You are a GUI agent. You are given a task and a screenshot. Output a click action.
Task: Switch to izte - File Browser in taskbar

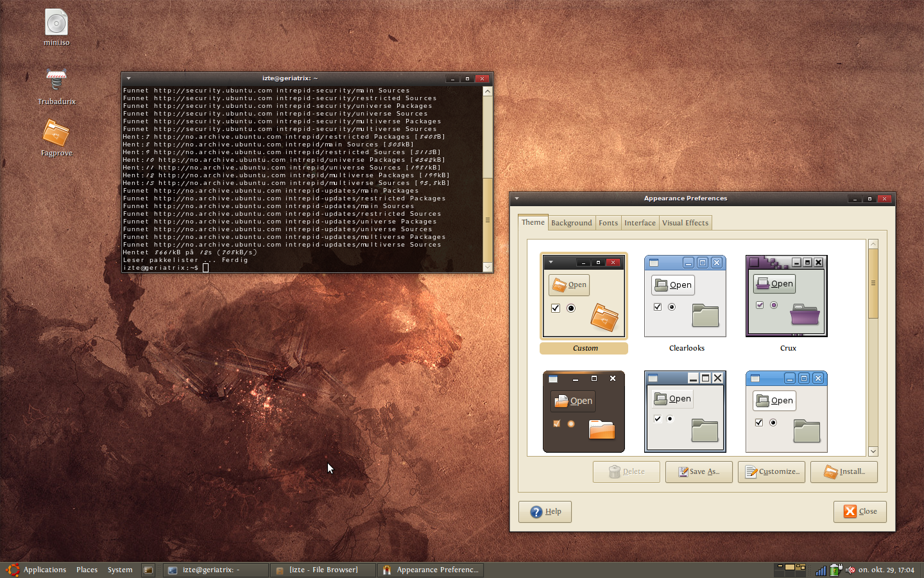tap(323, 570)
